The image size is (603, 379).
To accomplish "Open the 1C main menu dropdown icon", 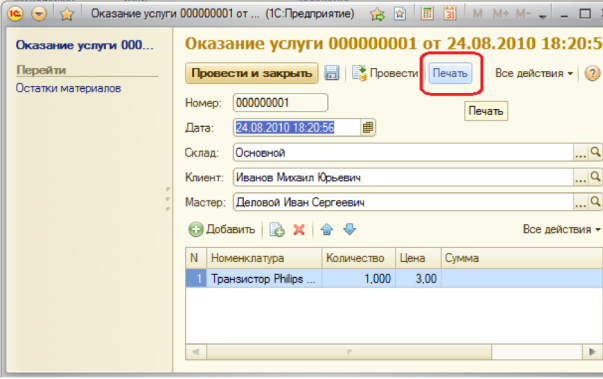I will coord(39,14).
